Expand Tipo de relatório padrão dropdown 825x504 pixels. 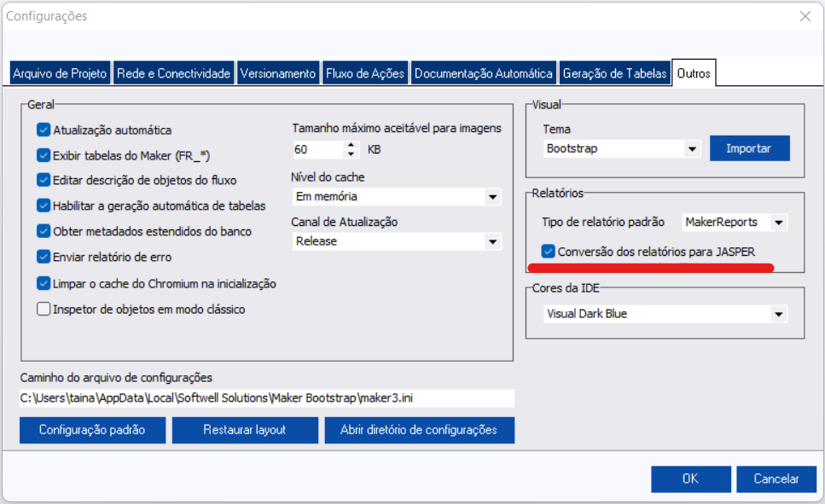click(777, 223)
